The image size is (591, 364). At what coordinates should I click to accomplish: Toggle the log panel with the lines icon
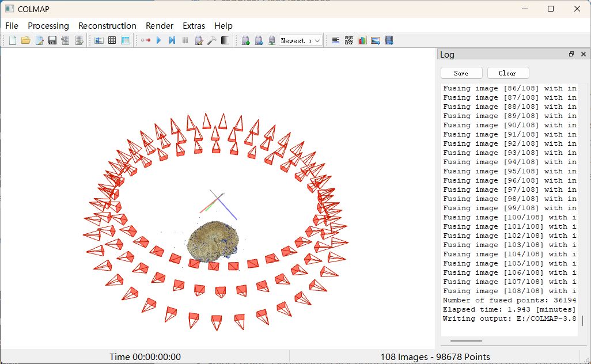click(x=336, y=40)
